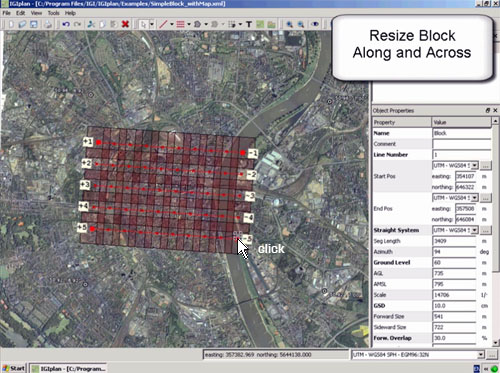Click the GSD value field 10.0

tap(454, 306)
